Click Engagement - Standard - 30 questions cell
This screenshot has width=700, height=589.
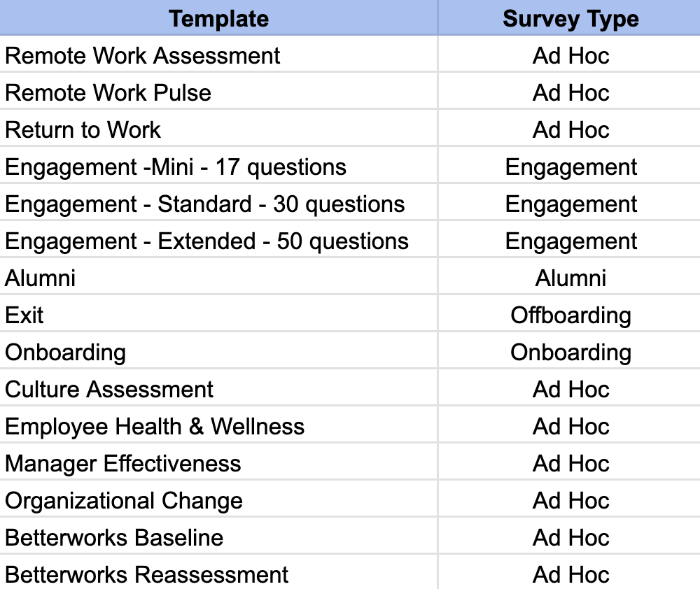point(218,203)
